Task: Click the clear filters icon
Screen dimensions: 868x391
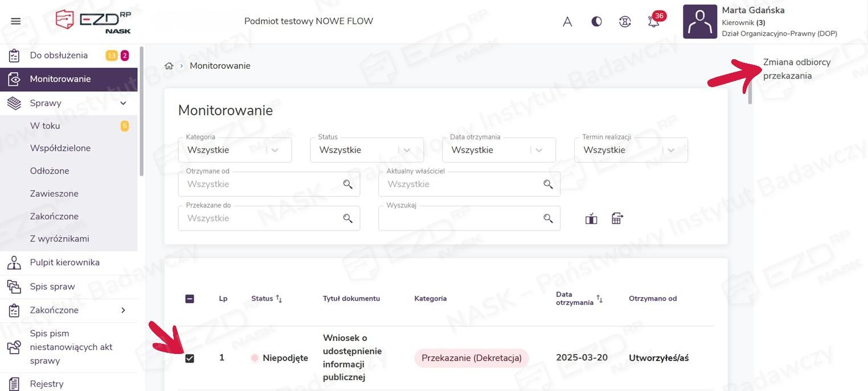Action: tap(591, 219)
